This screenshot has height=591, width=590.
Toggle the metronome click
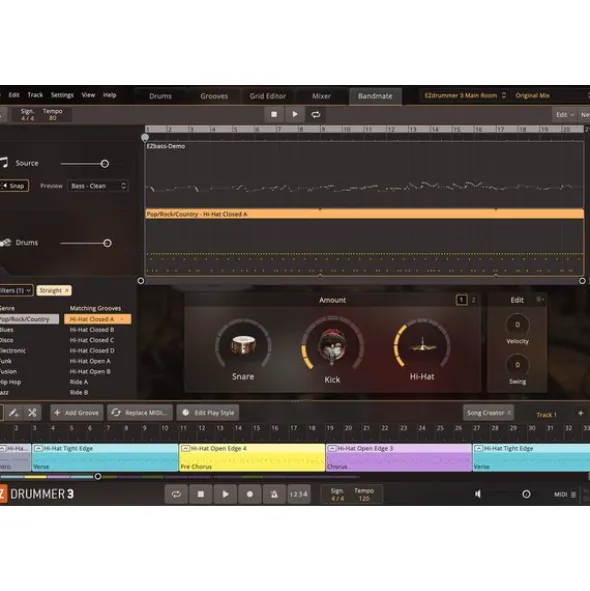[x=274, y=494]
